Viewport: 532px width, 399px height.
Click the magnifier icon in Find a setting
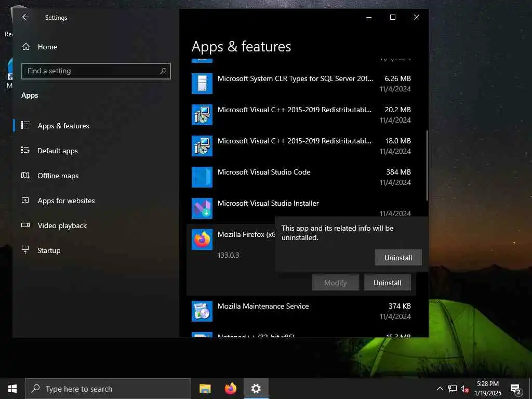tap(163, 71)
